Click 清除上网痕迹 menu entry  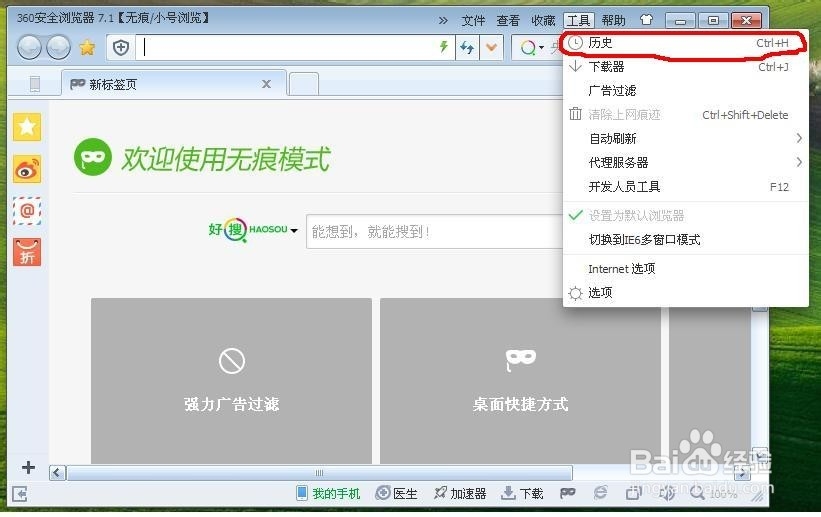(685, 115)
